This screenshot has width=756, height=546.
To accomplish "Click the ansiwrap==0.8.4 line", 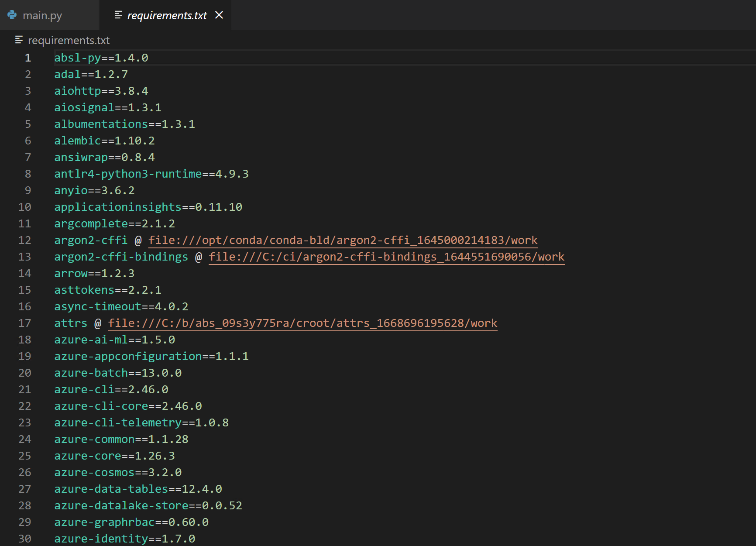I will [x=105, y=157].
